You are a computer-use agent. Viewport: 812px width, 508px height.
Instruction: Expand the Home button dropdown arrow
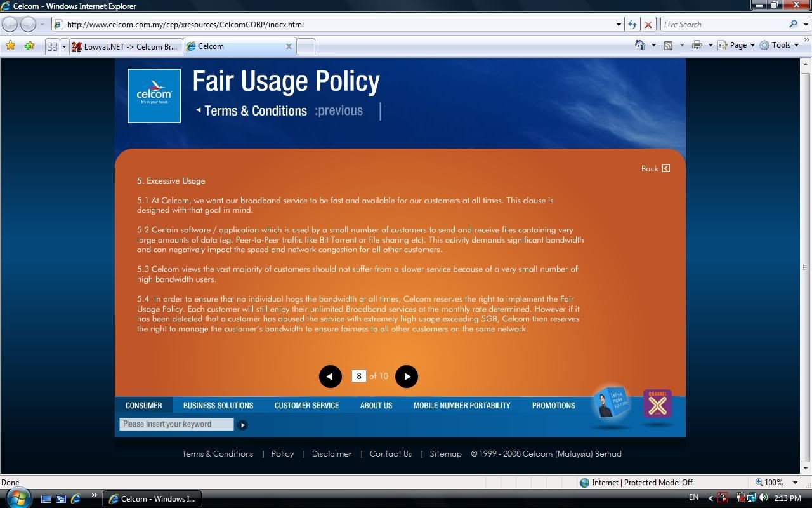click(653, 45)
